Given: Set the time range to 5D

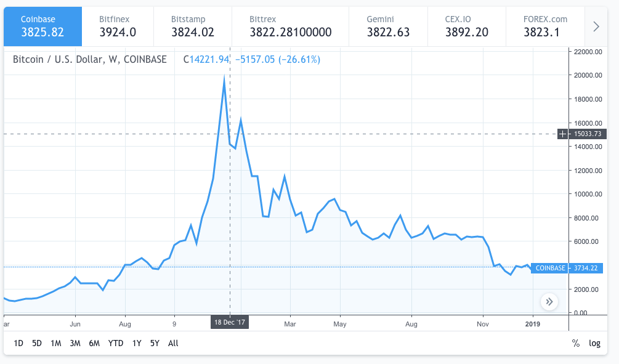Looking at the screenshot, I should (37, 343).
